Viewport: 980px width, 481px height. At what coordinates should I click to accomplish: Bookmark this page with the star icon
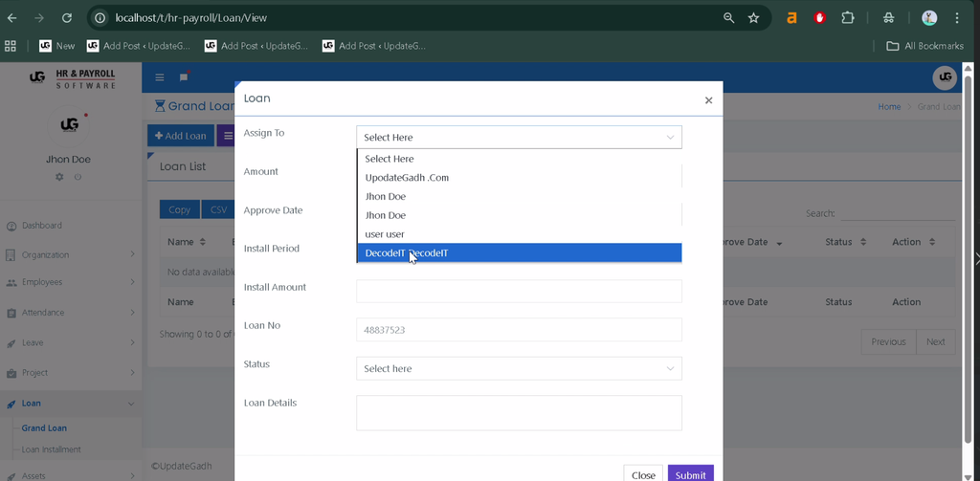[x=754, y=18]
